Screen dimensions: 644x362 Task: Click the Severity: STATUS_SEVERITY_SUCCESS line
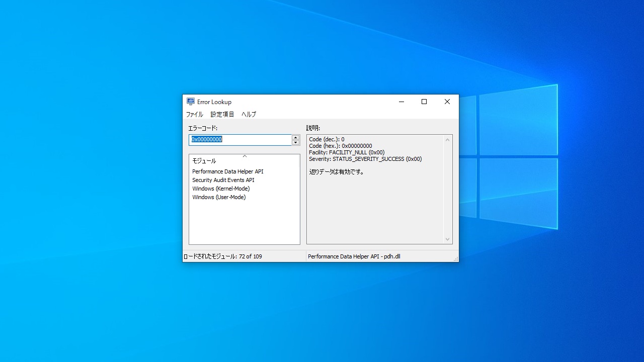[365, 159]
